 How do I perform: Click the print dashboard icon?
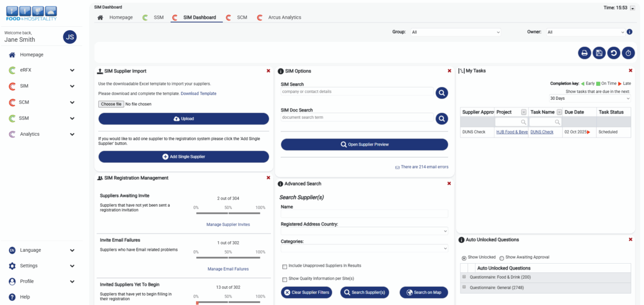coord(584,53)
